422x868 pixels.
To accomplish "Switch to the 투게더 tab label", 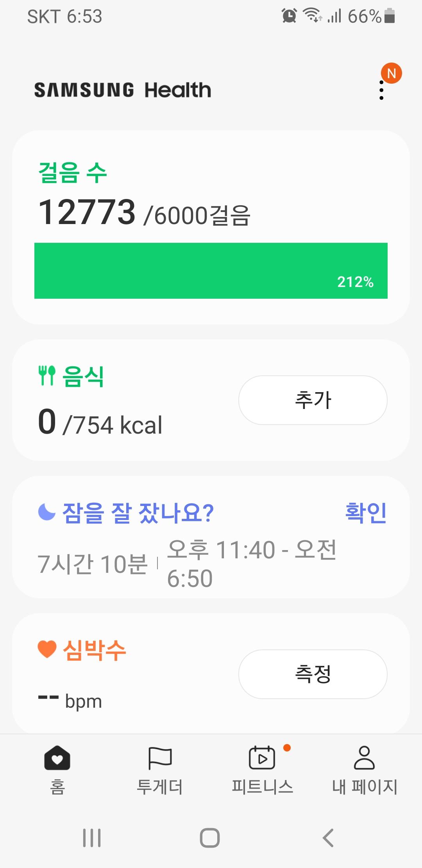I will [160, 787].
